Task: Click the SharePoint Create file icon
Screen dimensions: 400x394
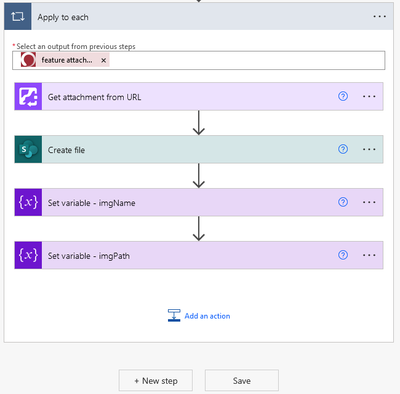Action: pos(28,149)
